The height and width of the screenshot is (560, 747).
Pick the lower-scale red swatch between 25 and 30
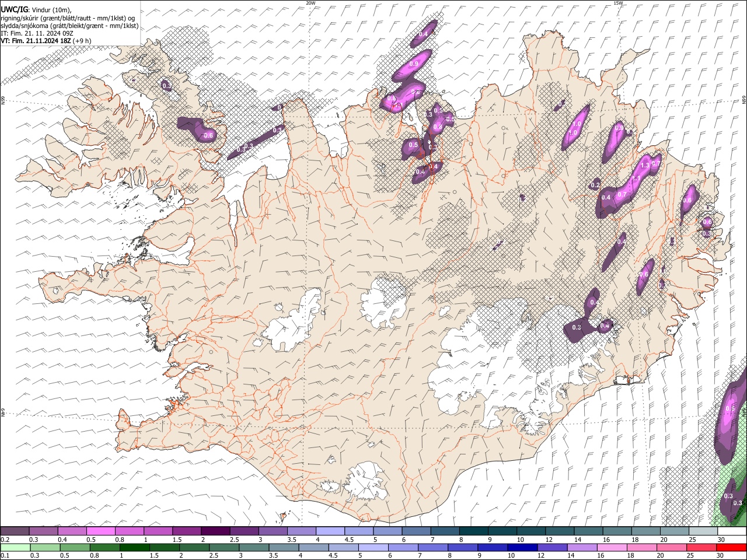point(701,548)
